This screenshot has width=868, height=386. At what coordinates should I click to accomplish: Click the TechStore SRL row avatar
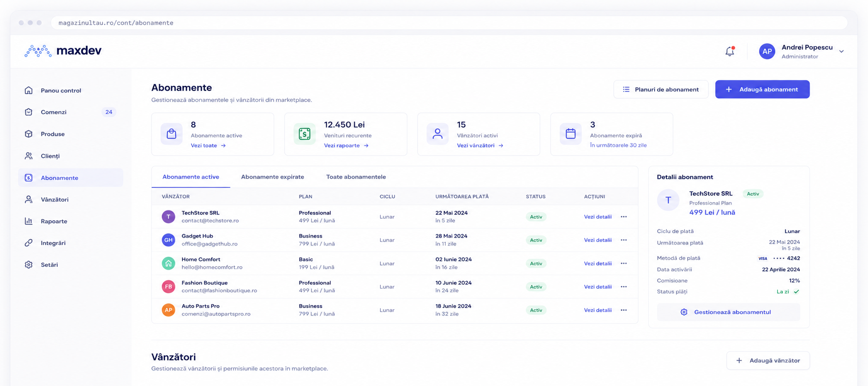[x=168, y=217]
